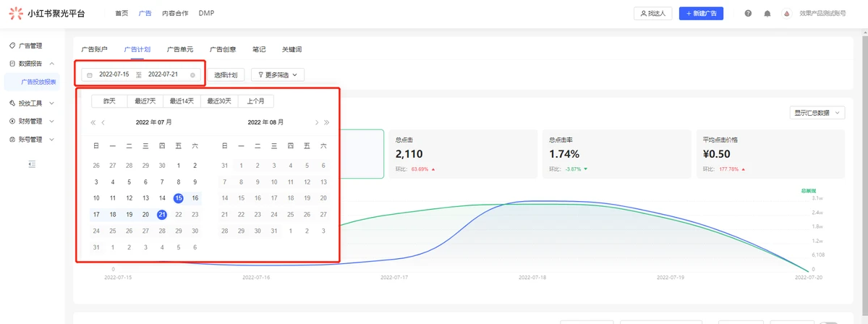Click the help question mark icon
Image resolution: width=868 pixels, height=324 pixels.
click(x=748, y=14)
